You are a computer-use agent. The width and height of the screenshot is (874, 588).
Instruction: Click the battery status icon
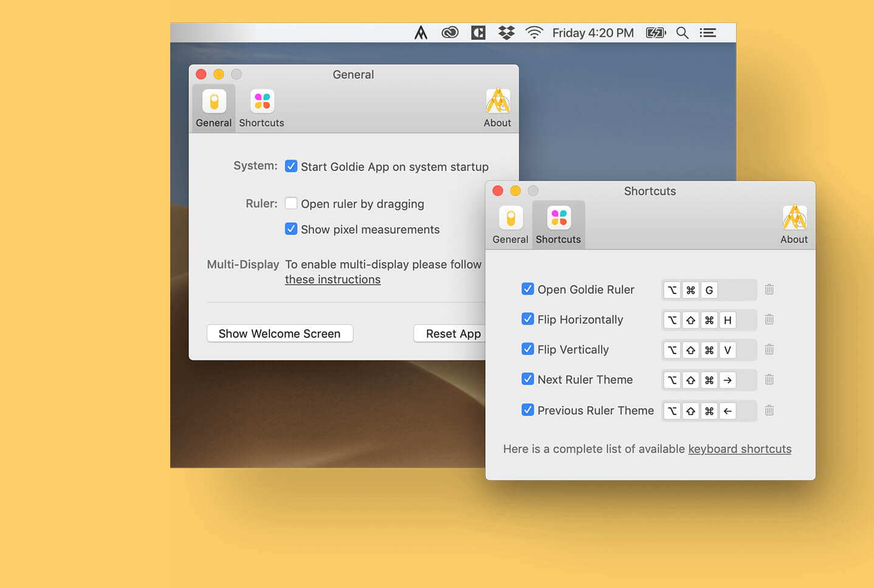point(656,33)
